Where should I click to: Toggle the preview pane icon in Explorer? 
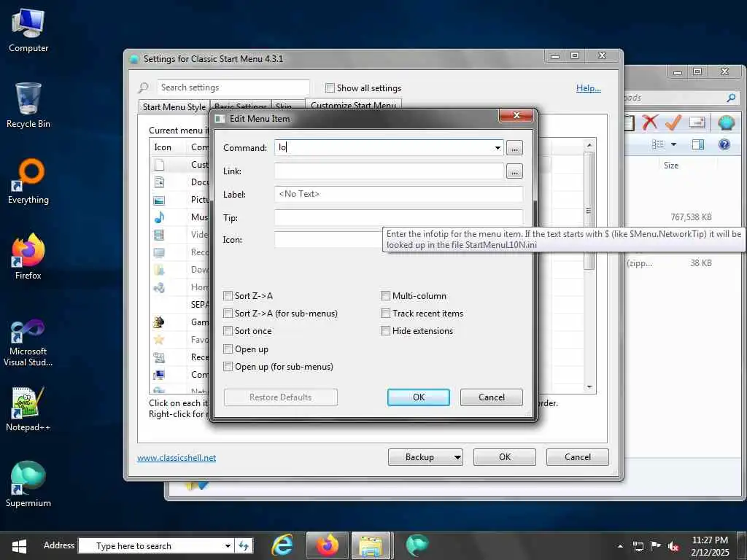698,144
